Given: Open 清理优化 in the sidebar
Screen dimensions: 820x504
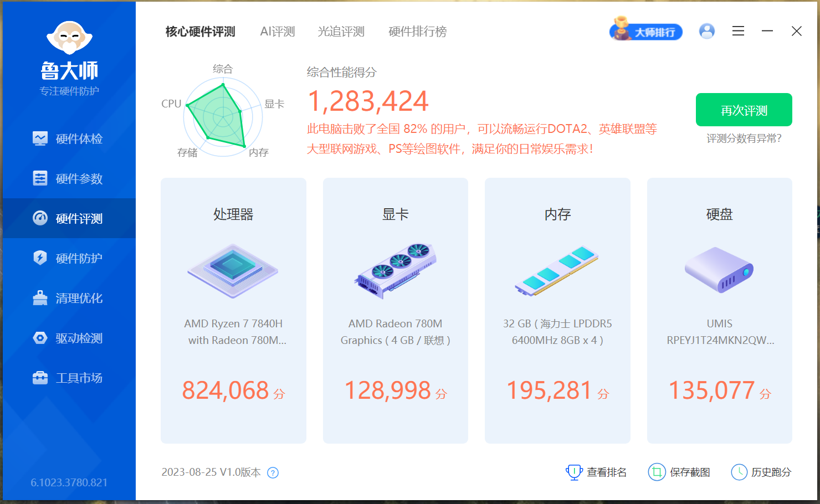Looking at the screenshot, I should (69, 298).
